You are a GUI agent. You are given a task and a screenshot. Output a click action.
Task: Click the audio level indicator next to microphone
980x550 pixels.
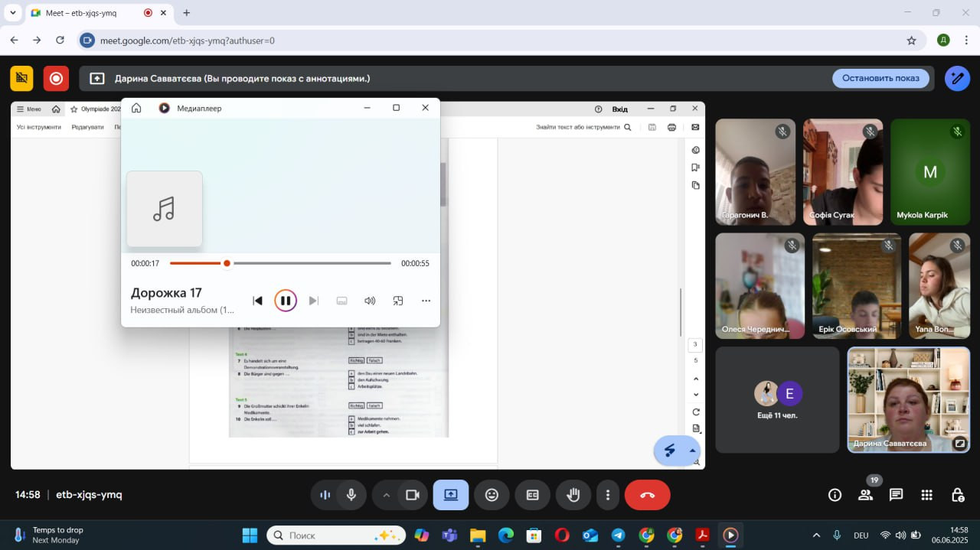tap(325, 495)
